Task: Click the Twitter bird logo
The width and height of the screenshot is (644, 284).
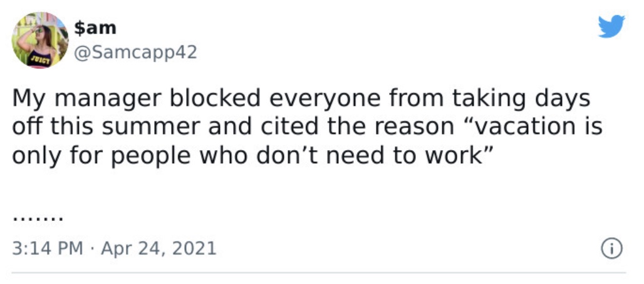Action: click(611, 26)
